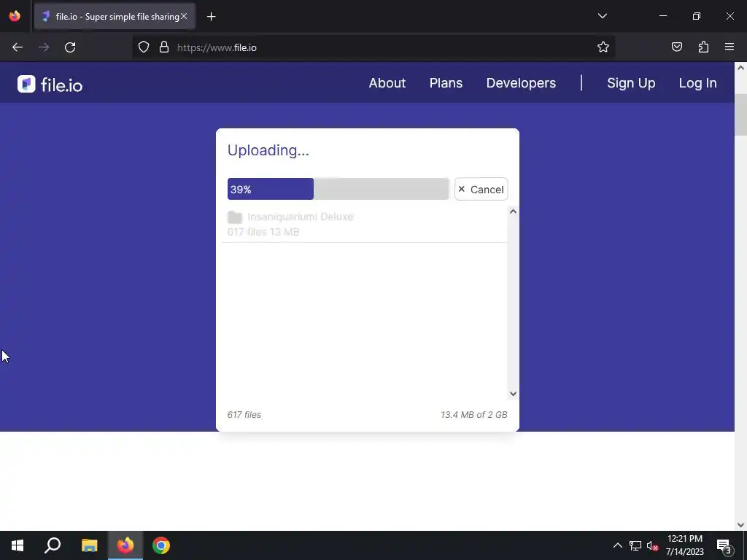
Task: Click the file list scroll up arrow
Action: tap(513, 211)
